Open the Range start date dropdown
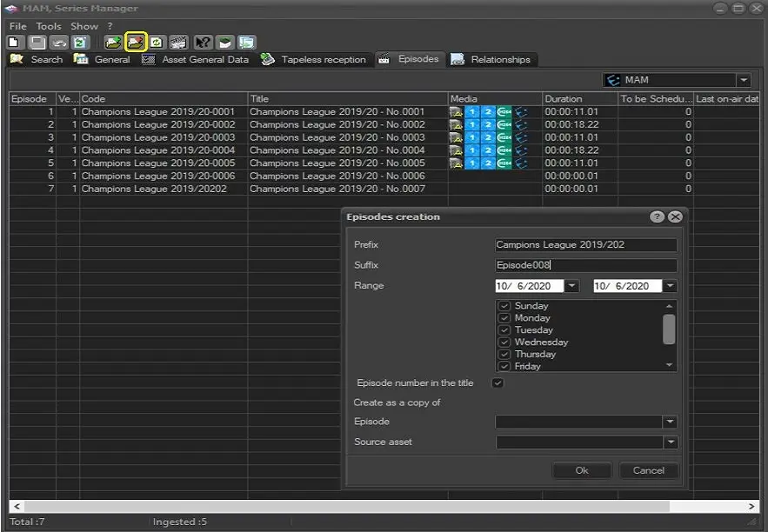The width and height of the screenshot is (768, 532). [571, 286]
